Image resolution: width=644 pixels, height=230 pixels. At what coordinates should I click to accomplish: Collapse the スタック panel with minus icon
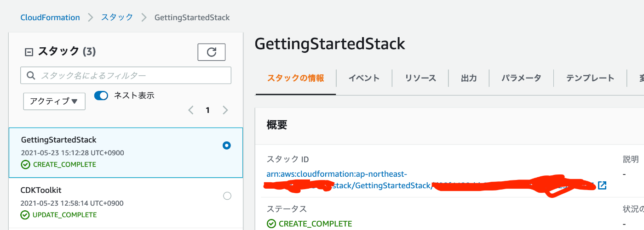(29, 52)
